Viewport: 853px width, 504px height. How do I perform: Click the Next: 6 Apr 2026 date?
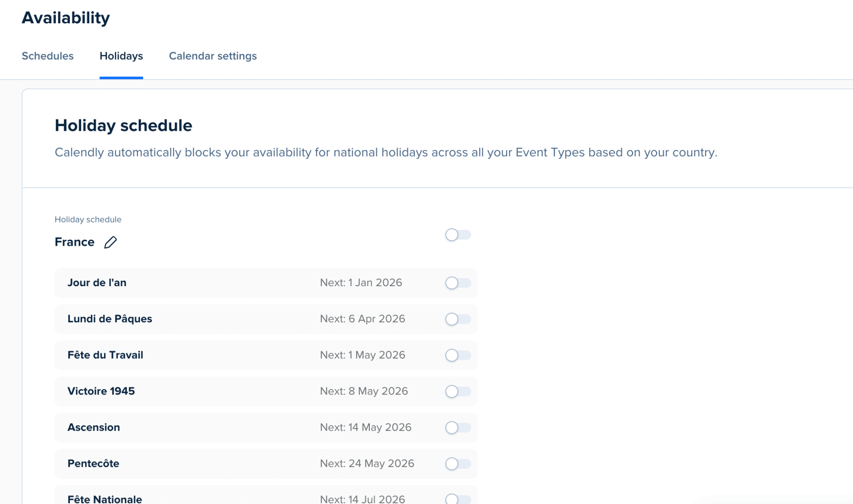point(362,319)
